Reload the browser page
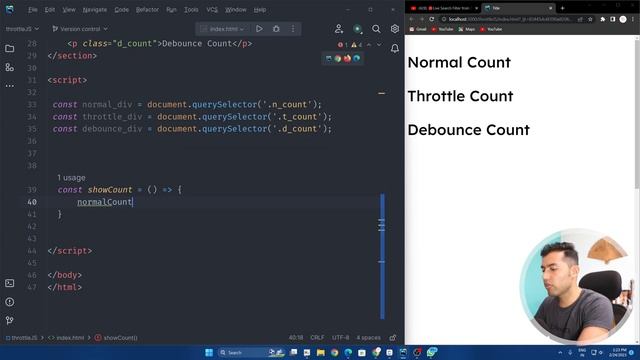Screen dimensions: 640x360 [x=432, y=19]
